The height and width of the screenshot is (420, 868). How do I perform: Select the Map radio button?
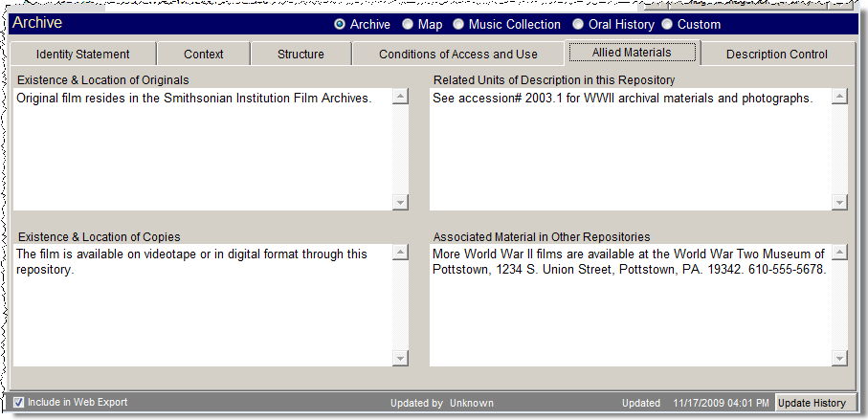point(408,25)
